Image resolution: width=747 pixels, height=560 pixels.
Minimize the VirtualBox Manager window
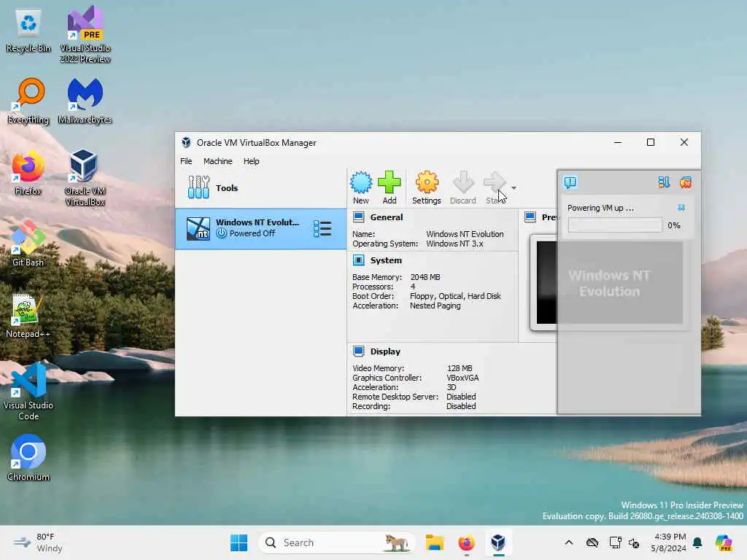pyautogui.click(x=618, y=142)
